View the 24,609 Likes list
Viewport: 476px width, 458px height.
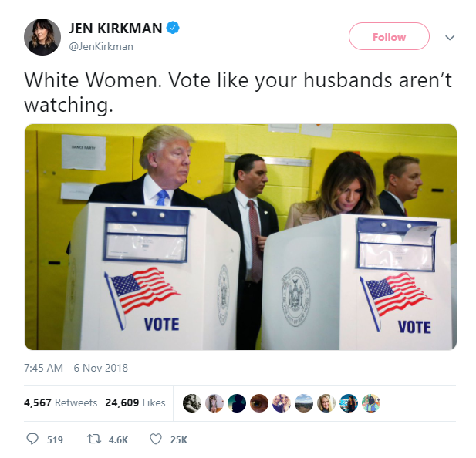pyautogui.click(x=135, y=402)
